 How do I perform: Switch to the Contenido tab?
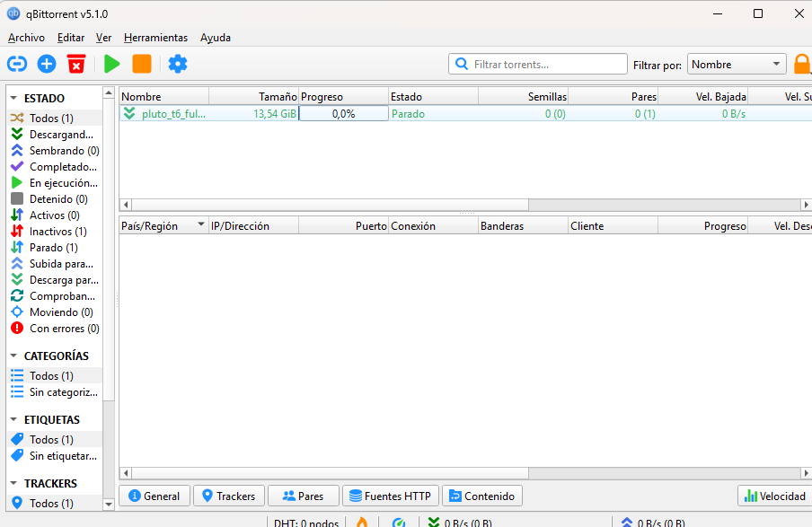[482, 496]
